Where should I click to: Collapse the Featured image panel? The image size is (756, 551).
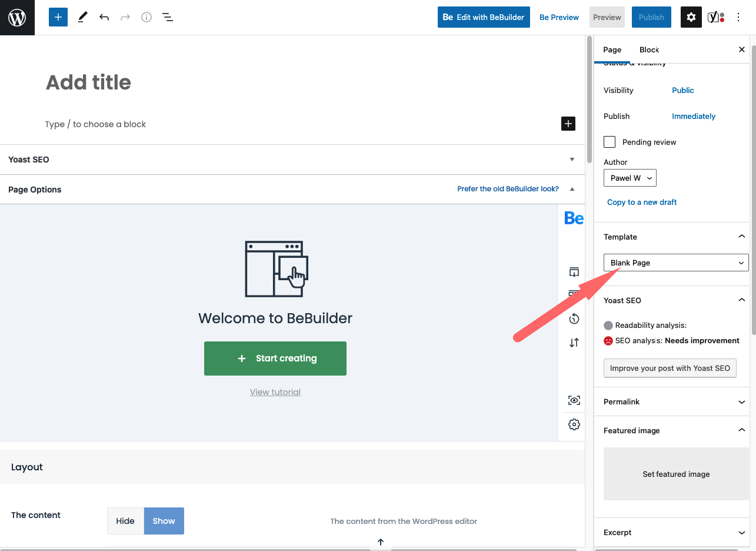coord(741,430)
